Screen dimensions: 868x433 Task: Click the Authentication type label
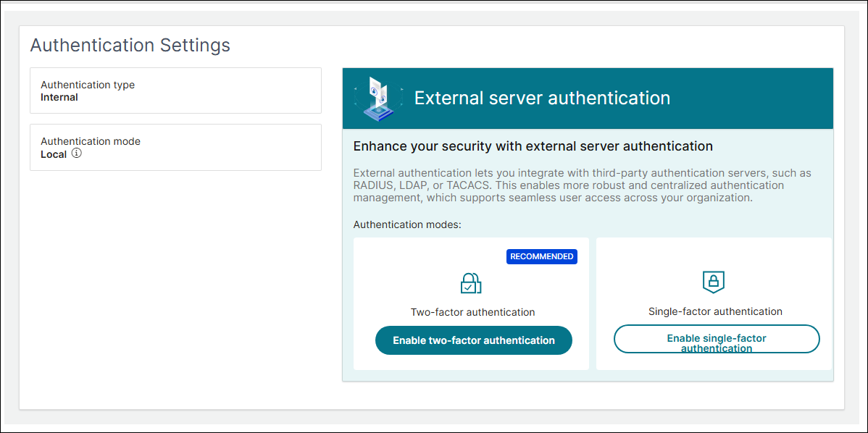[x=88, y=85]
